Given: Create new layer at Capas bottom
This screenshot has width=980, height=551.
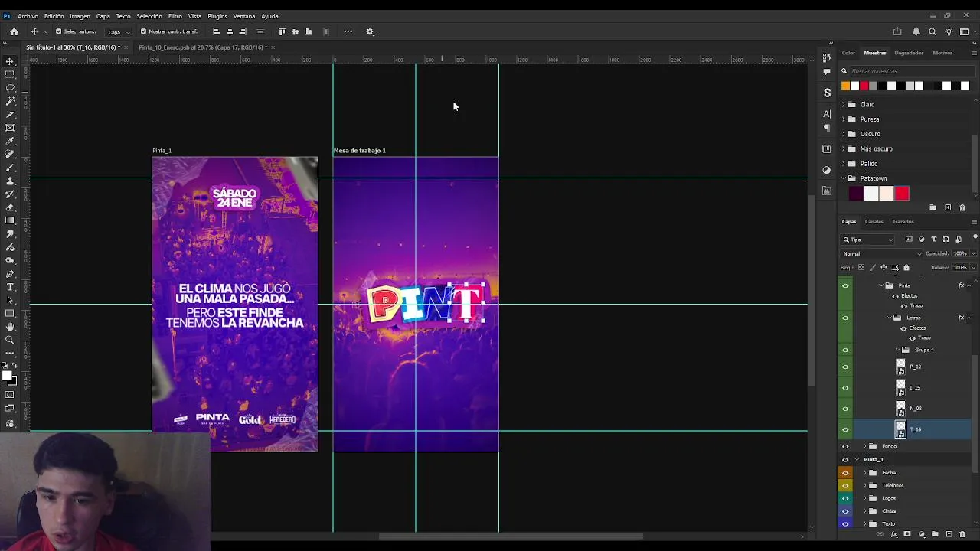Looking at the screenshot, I should pos(949,534).
